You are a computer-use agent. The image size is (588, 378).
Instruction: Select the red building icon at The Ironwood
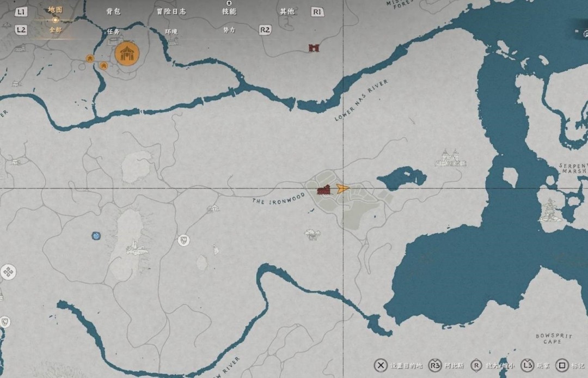pyautogui.click(x=323, y=190)
